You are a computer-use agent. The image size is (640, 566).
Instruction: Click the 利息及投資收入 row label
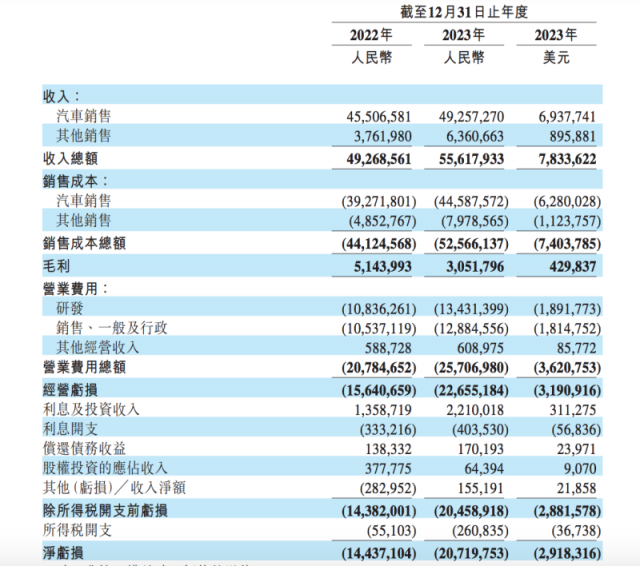91,409
